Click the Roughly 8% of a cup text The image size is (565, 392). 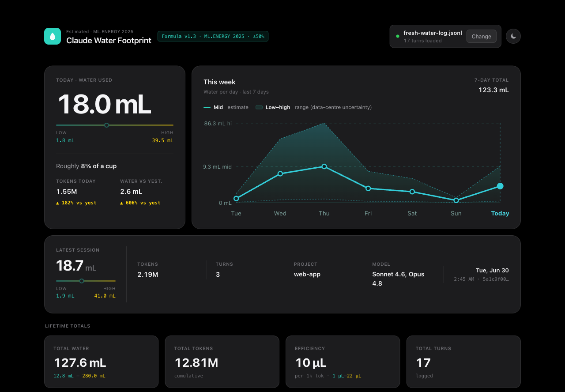click(x=87, y=166)
